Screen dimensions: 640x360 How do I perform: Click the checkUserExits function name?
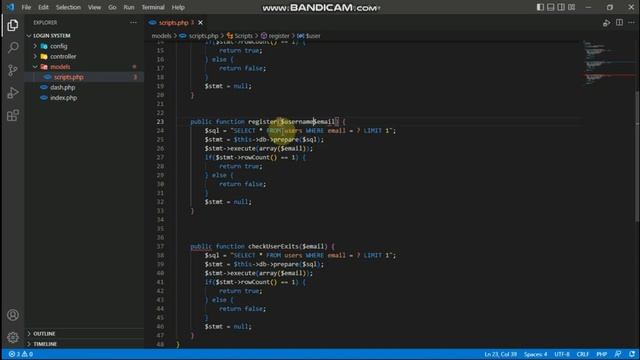(x=273, y=246)
